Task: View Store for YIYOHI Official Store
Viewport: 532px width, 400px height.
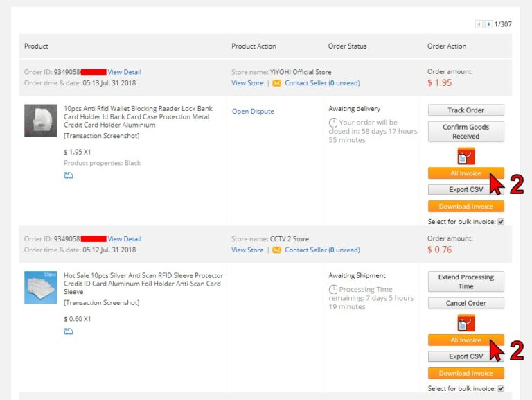Action: click(247, 83)
